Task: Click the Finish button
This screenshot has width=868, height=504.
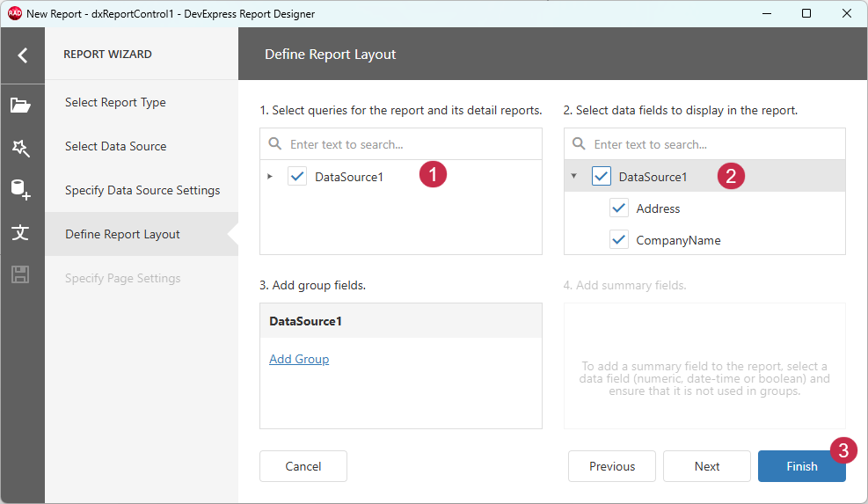Action: [801, 466]
